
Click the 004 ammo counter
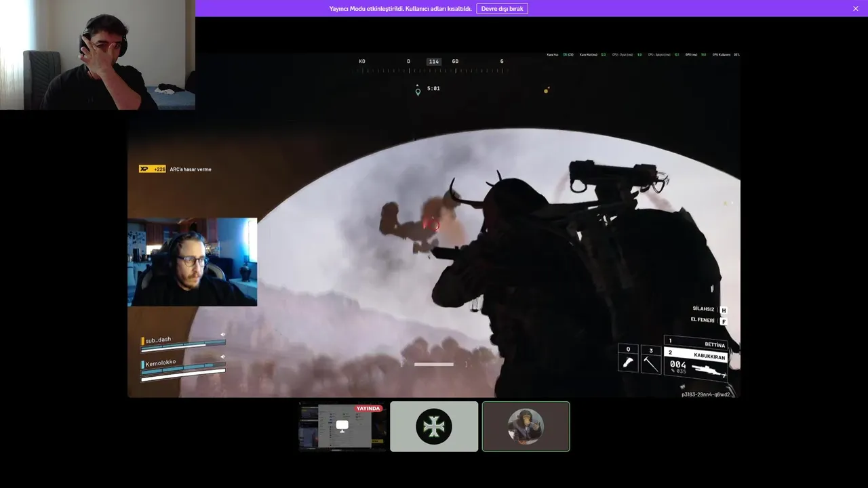pos(678,365)
